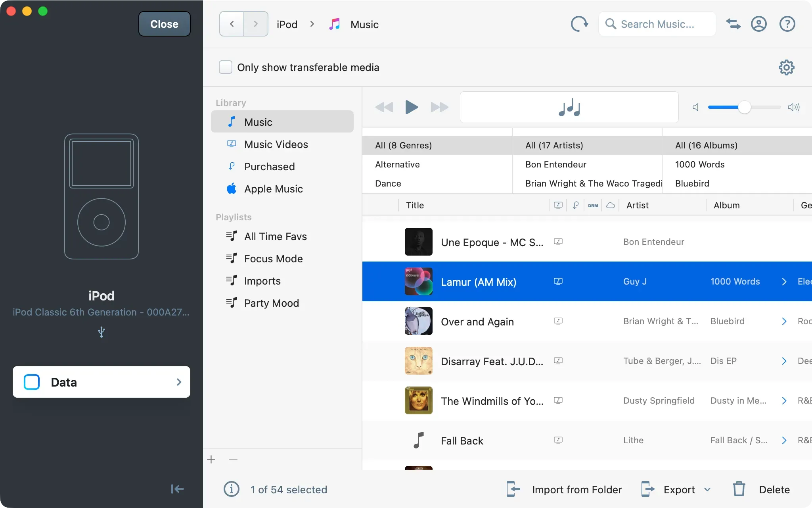
Task: Click the cloud column header icon
Action: pos(611,205)
